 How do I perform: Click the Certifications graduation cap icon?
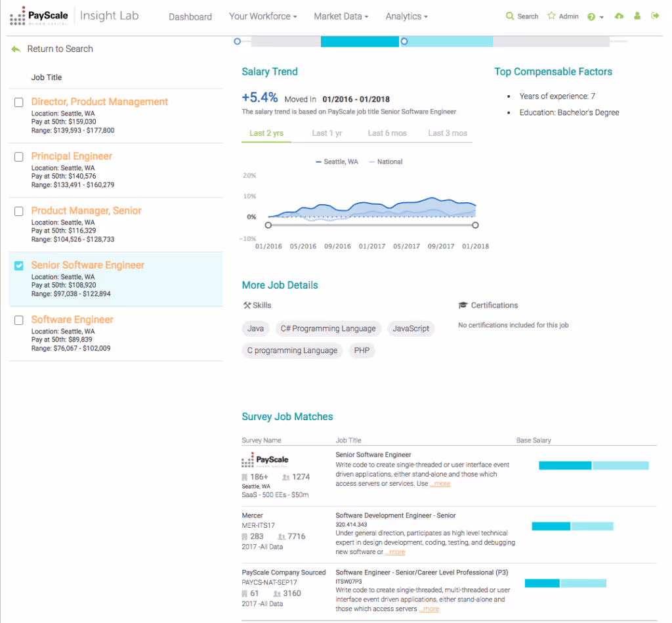[x=463, y=305]
